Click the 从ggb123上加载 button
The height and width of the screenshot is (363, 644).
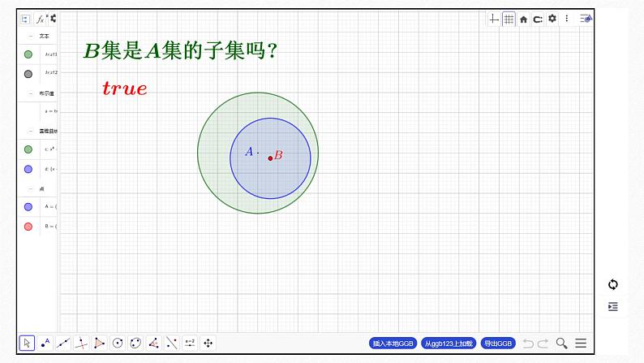[x=449, y=344]
